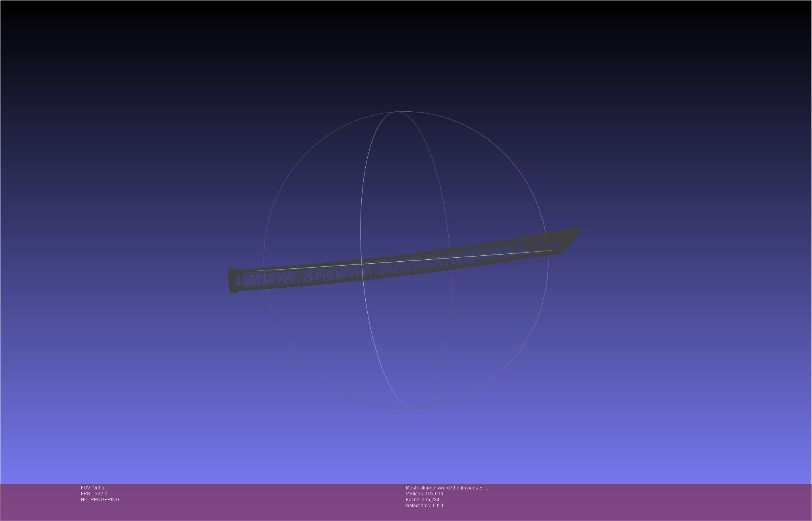Click the 'FPS: 222.2' readout
The width and height of the screenshot is (812, 521).
click(94, 494)
